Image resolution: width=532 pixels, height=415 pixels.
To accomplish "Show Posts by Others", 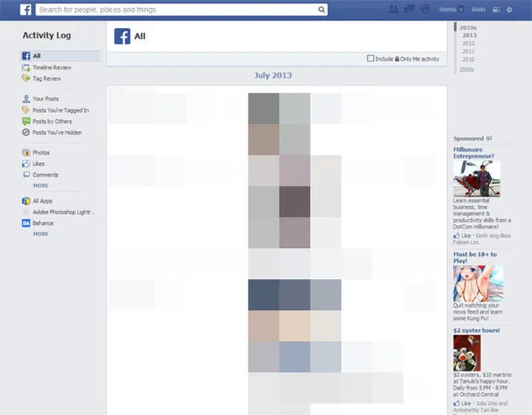I will coord(52,121).
